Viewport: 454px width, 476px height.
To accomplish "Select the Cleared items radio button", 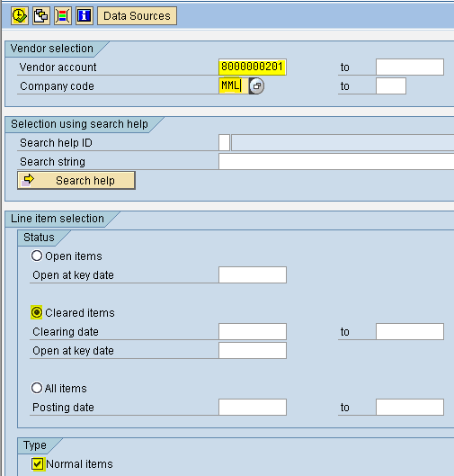I will (x=37, y=312).
